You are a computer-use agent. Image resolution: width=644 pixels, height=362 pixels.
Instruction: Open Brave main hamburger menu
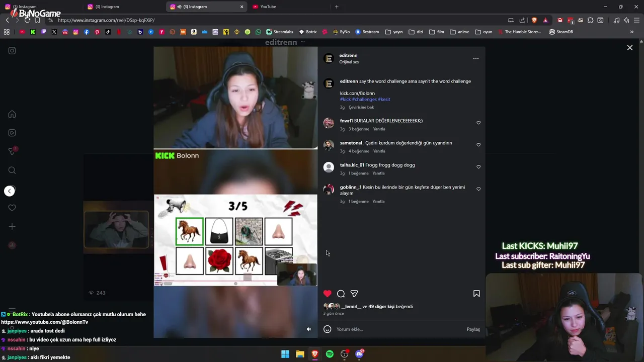pos(636,20)
